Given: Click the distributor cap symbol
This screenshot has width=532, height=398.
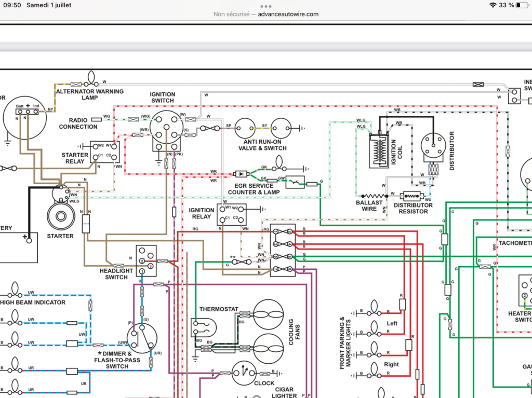Looking at the screenshot, I should [x=433, y=146].
